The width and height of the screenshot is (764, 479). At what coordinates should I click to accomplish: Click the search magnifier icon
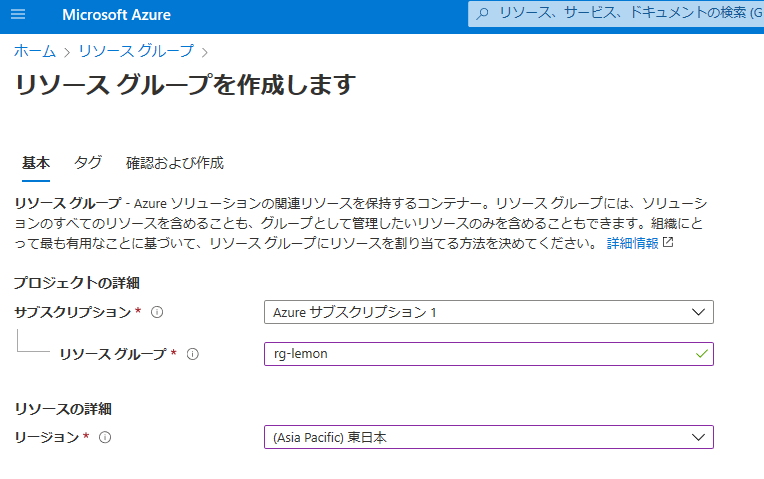point(482,14)
